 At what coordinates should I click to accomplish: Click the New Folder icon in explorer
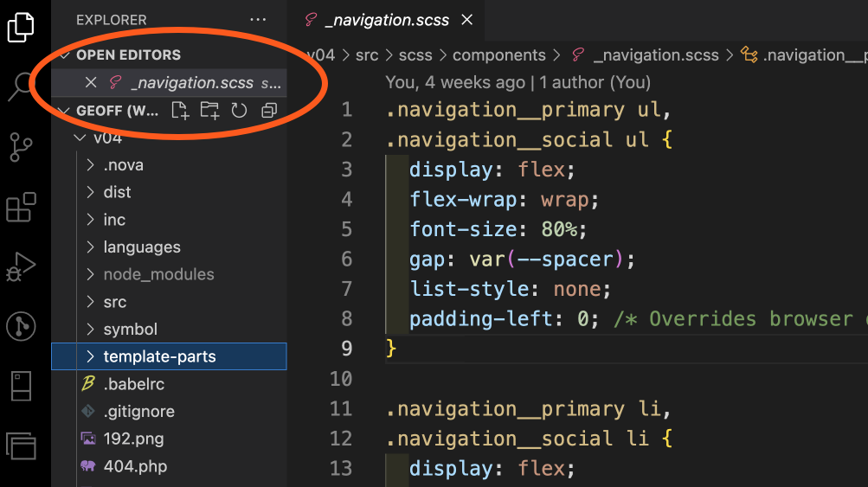(x=209, y=110)
